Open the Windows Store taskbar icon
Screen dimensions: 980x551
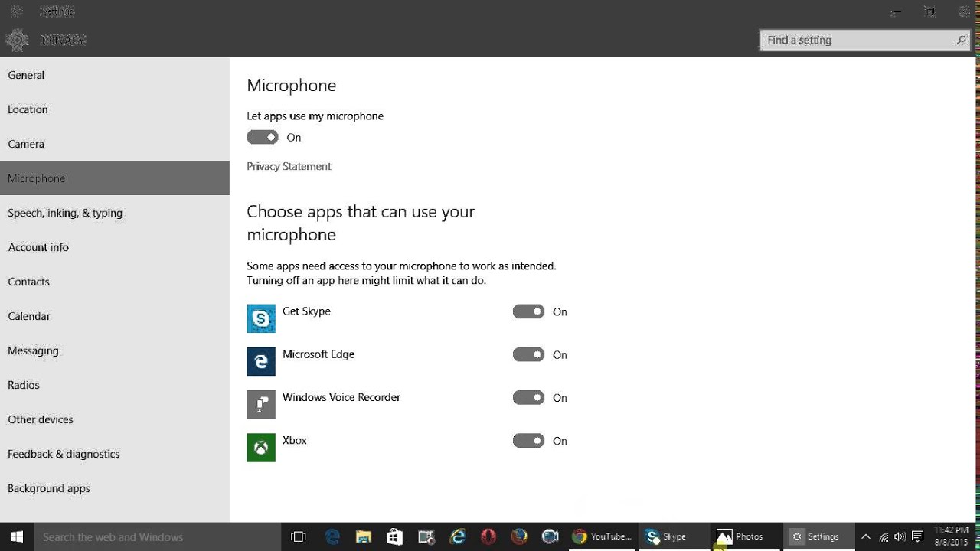pyautogui.click(x=395, y=536)
